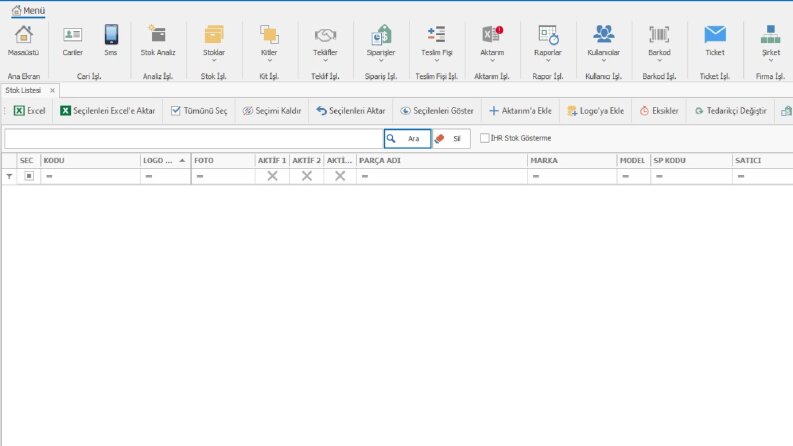The image size is (793, 446).
Task: Expand the Siparişler dropdown chevron
Action: [x=381, y=61]
